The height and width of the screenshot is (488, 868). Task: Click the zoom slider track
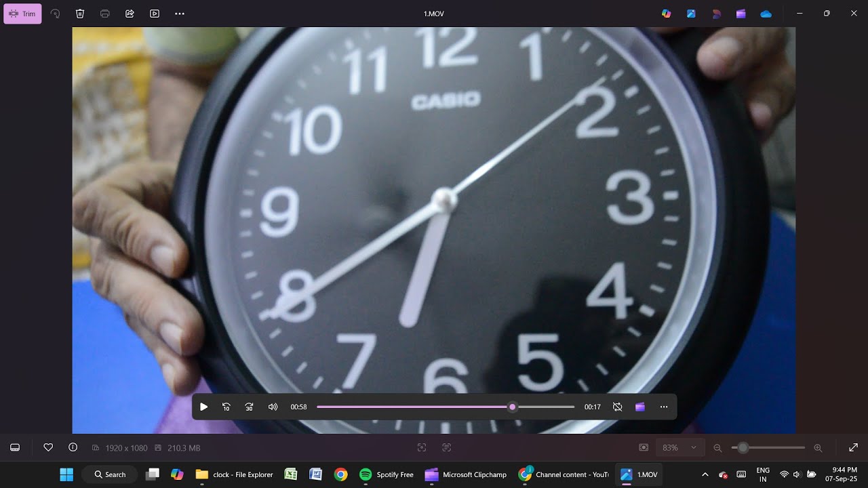coord(768,447)
